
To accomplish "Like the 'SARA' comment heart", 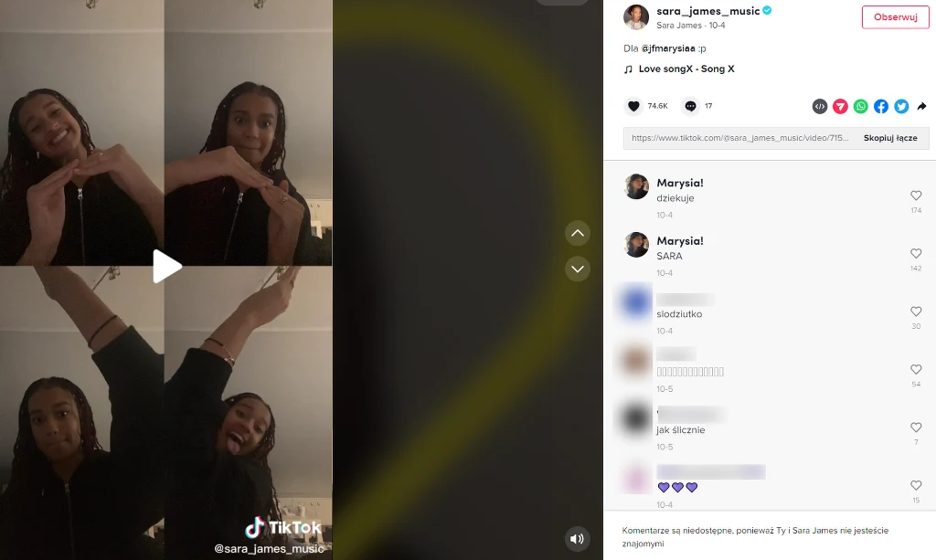I will [x=916, y=253].
